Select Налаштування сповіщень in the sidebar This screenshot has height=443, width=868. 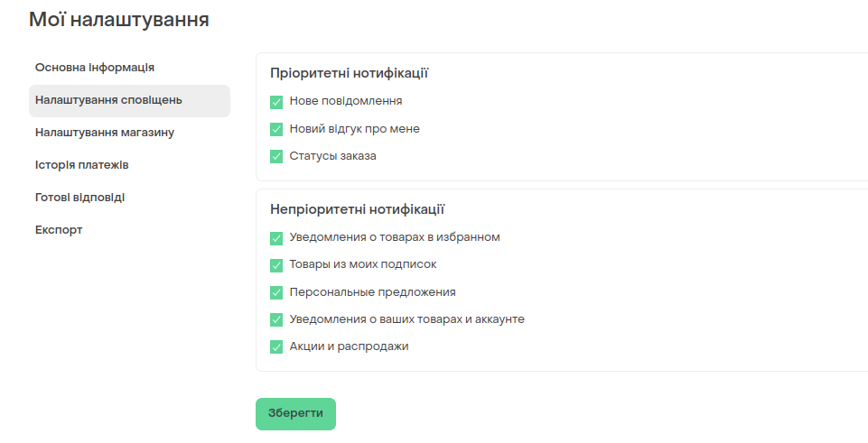coord(129,101)
